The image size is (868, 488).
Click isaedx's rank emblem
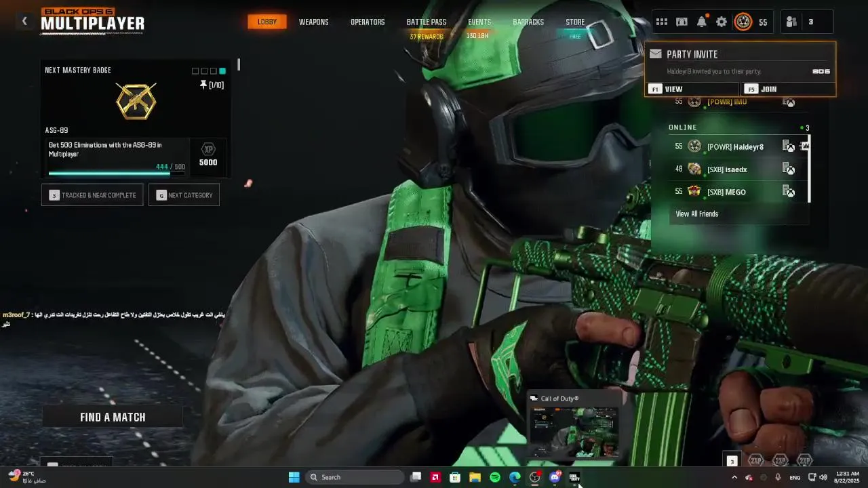694,169
